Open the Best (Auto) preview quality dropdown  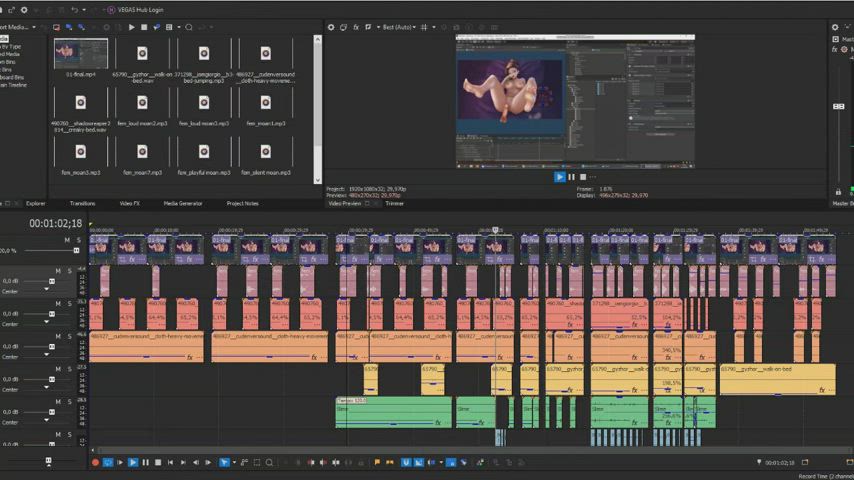coord(399,27)
